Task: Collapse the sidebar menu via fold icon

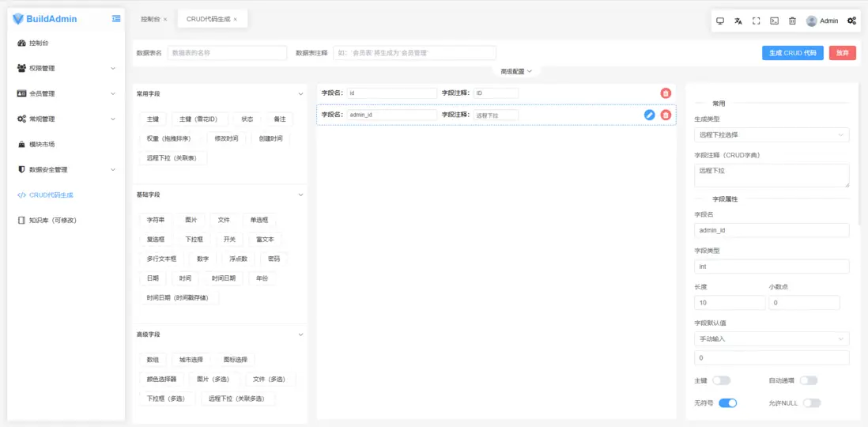Action: [116, 19]
